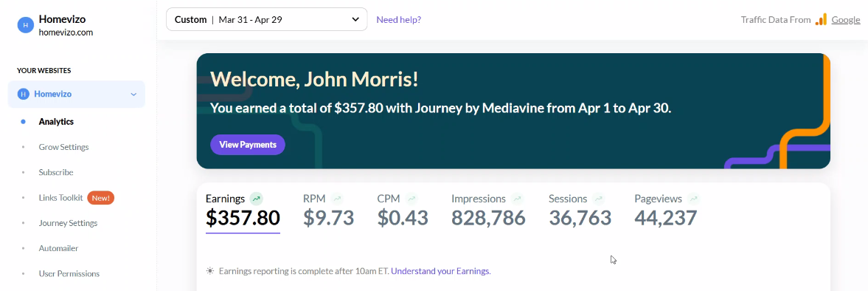868x291 pixels.
Task: Click the trend icon beside Sessions
Action: coord(598,199)
